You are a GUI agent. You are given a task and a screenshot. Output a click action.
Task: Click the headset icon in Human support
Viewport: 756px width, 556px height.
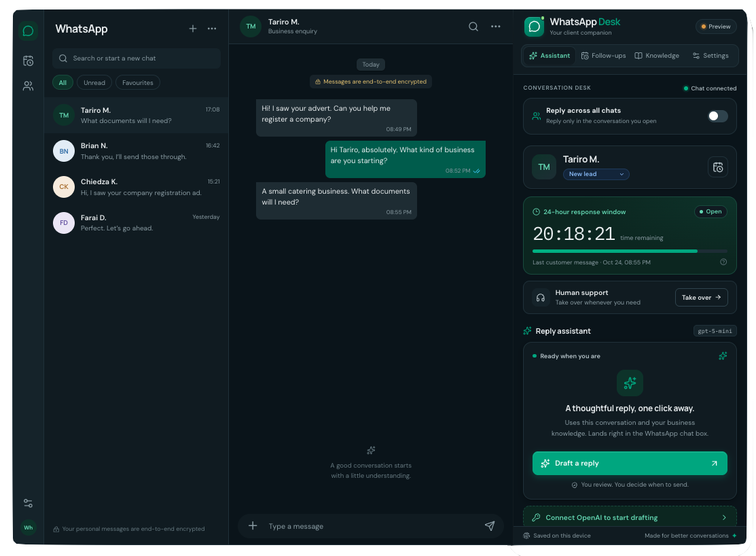point(541,297)
